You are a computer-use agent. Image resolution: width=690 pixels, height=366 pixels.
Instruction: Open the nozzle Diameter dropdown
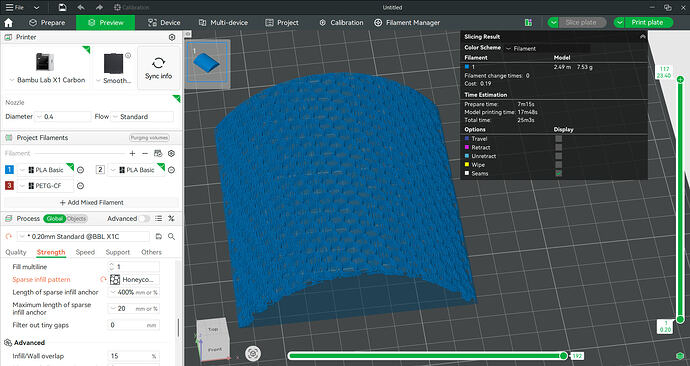(63, 117)
